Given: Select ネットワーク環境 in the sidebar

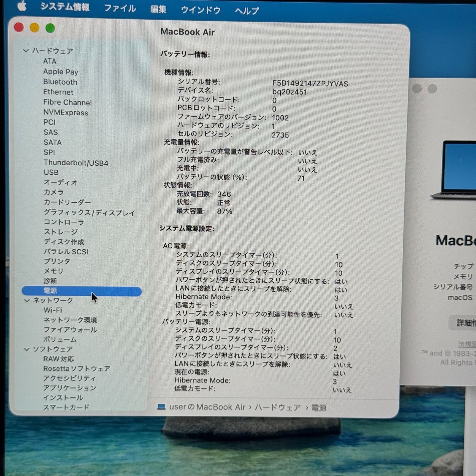Looking at the screenshot, I should tap(70, 320).
